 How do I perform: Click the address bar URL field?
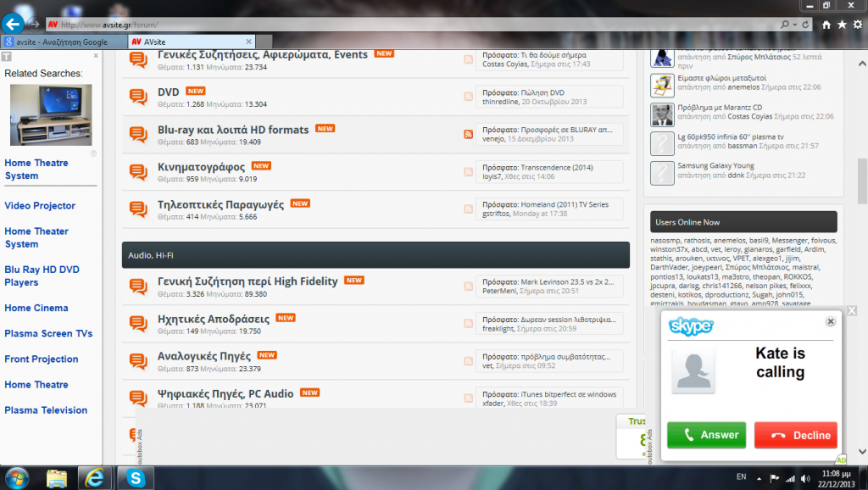click(409, 25)
